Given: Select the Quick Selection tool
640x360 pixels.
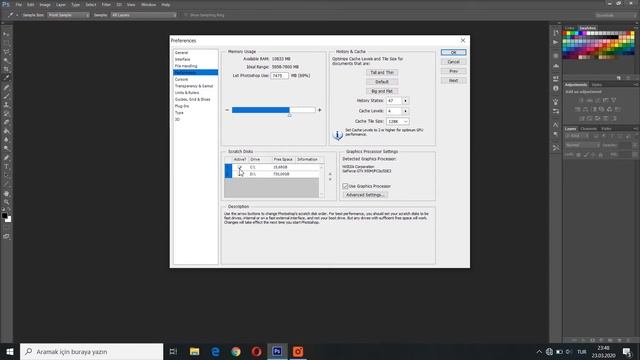Looking at the screenshot, I should [7, 60].
